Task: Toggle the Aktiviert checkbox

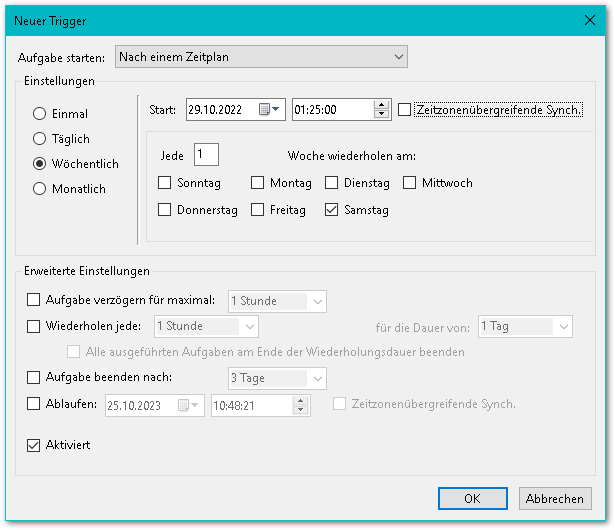Action: point(34,444)
